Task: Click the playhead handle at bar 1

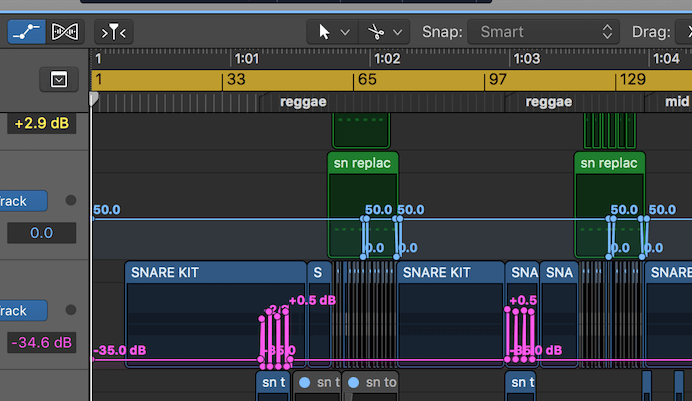Action: point(94,99)
